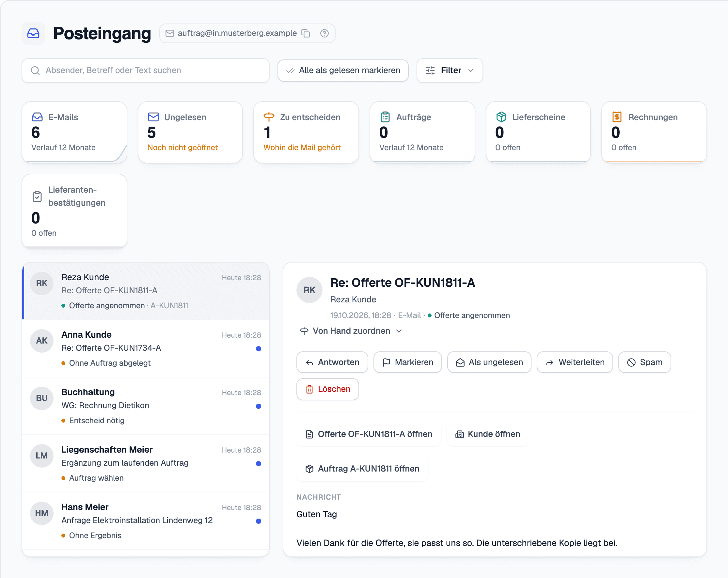Image resolution: width=728 pixels, height=578 pixels.
Task: Click the unread dot on WG: Rechnung Dietikon
Action: pyautogui.click(x=258, y=406)
